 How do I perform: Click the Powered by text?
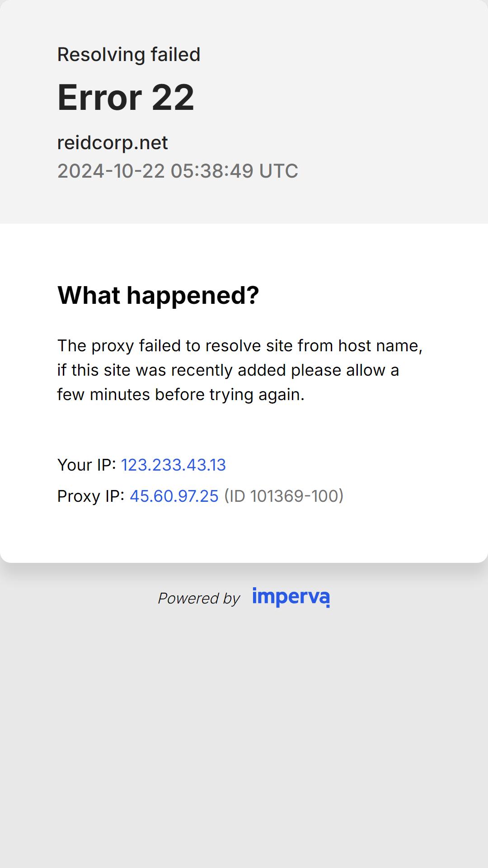coord(199,599)
